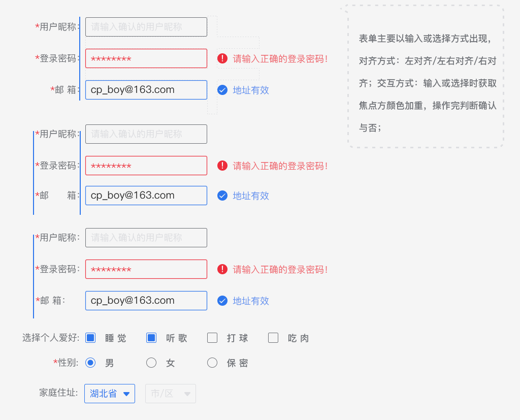Click the 地址有效 text in the top form

pyautogui.click(x=251, y=90)
